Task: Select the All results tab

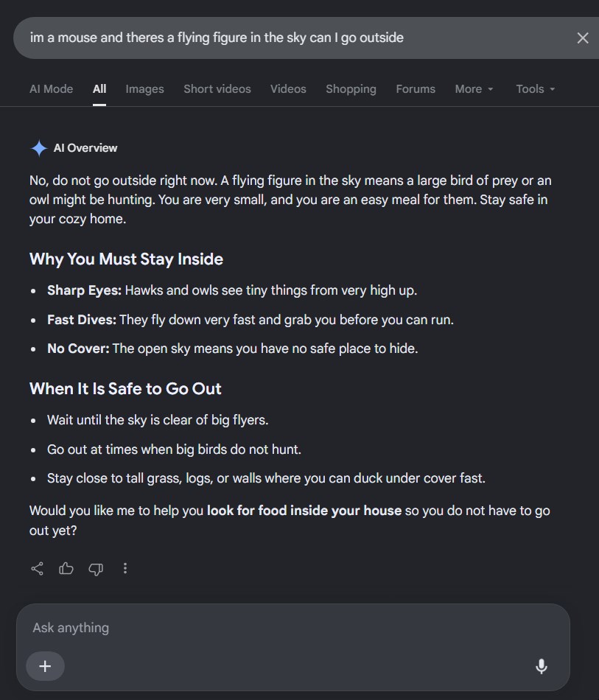Action: (99, 89)
